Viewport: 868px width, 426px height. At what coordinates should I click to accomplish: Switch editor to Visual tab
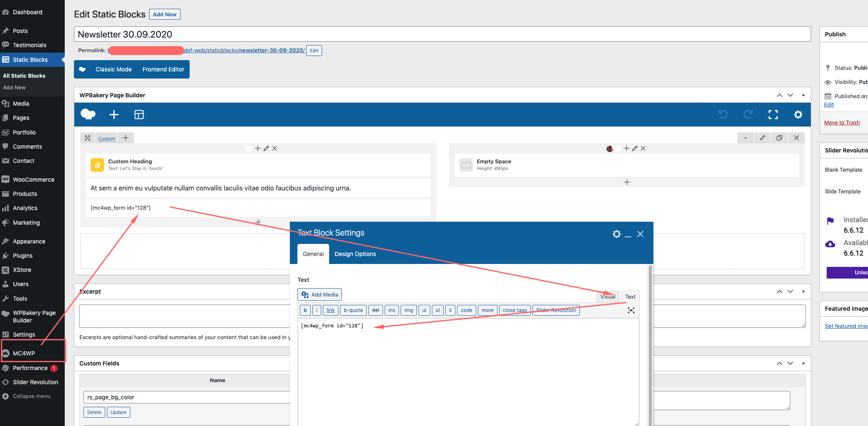[x=608, y=297]
